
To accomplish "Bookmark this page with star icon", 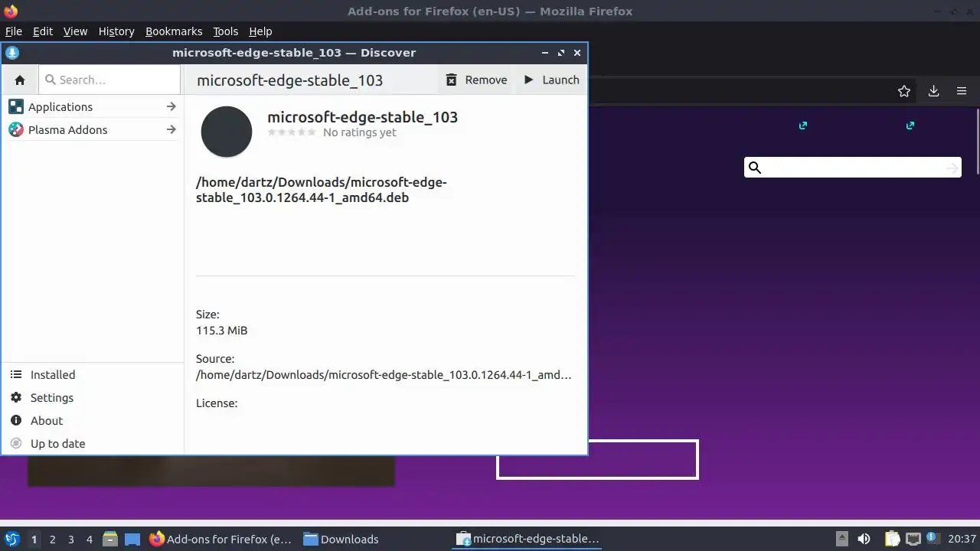I will click(904, 91).
